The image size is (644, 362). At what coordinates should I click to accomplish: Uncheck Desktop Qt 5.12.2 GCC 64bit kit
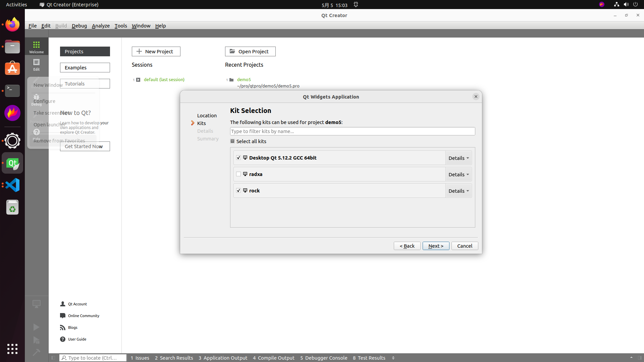[238, 158]
